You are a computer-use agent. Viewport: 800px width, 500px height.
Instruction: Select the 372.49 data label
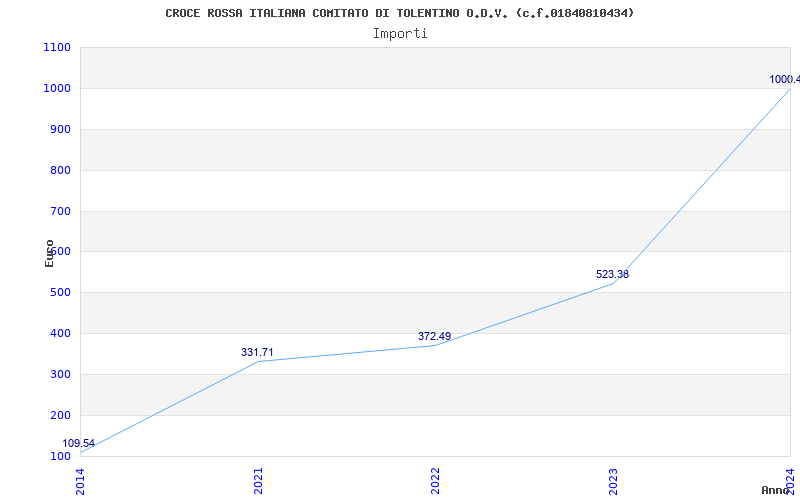435,336
